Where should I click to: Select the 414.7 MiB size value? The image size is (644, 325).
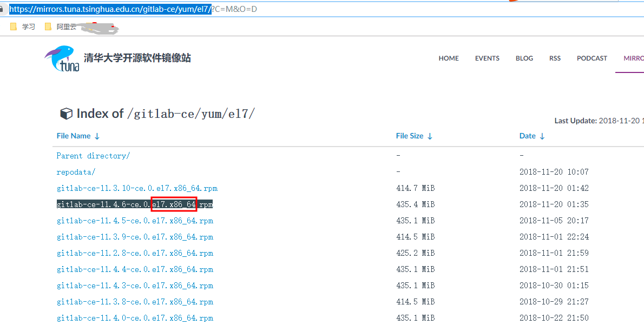click(415, 188)
